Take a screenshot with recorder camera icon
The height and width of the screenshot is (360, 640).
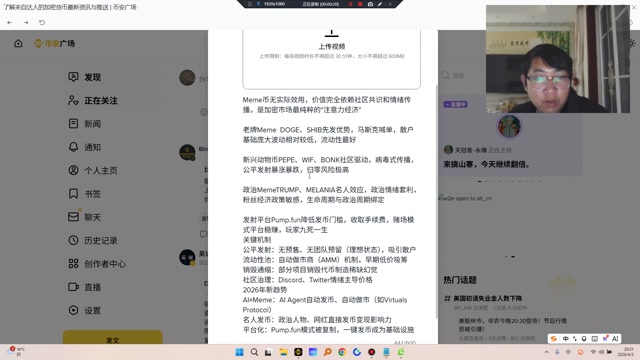coord(370,4)
